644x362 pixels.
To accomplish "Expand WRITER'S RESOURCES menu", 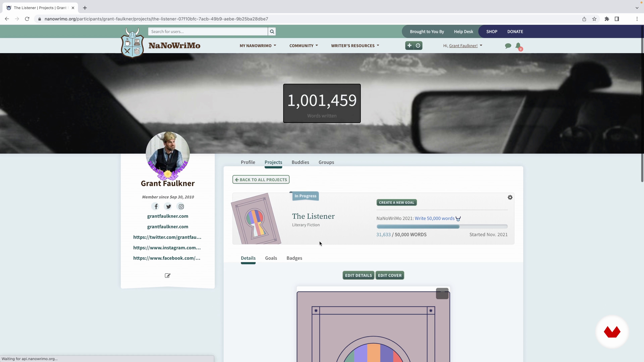I will (x=355, y=46).
